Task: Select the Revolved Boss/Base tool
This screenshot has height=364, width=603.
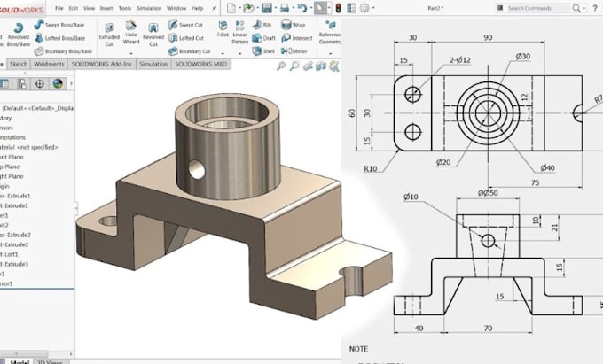Action: 18,35
